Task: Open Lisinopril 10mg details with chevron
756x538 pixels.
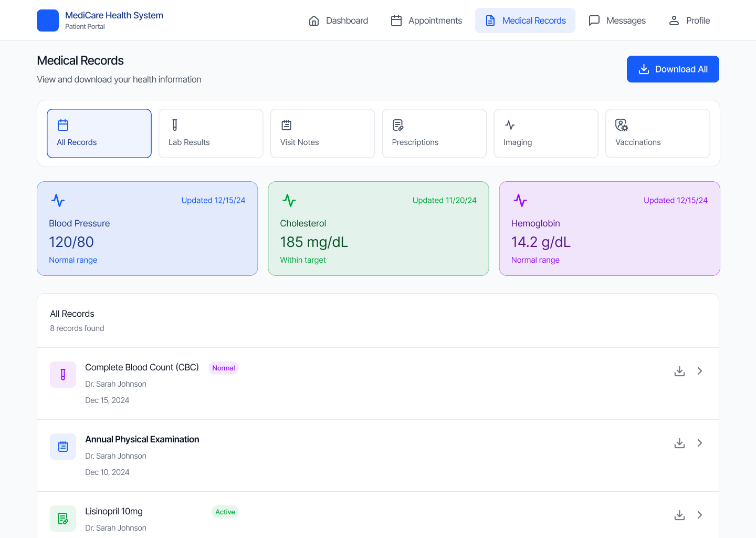Action: pyautogui.click(x=700, y=515)
